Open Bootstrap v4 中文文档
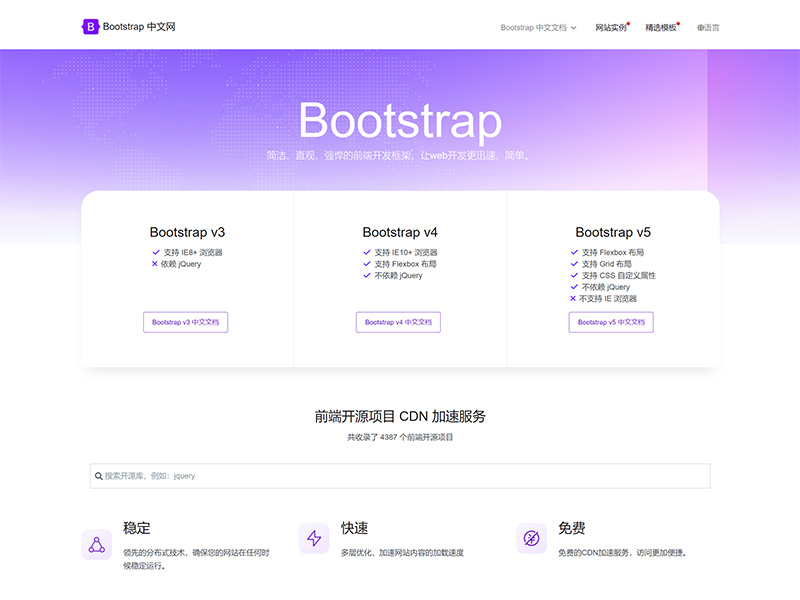This screenshot has height=600, width=800. pos(400,322)
